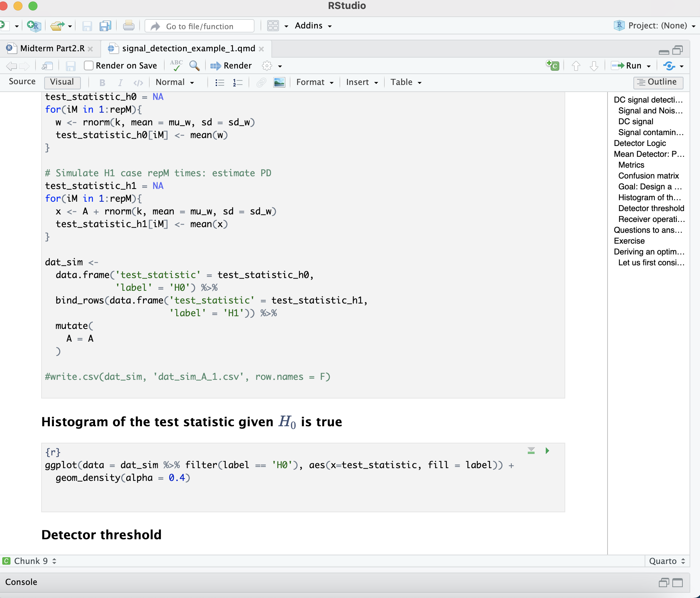
Task: Render the Quarto document
Action: 231,66
